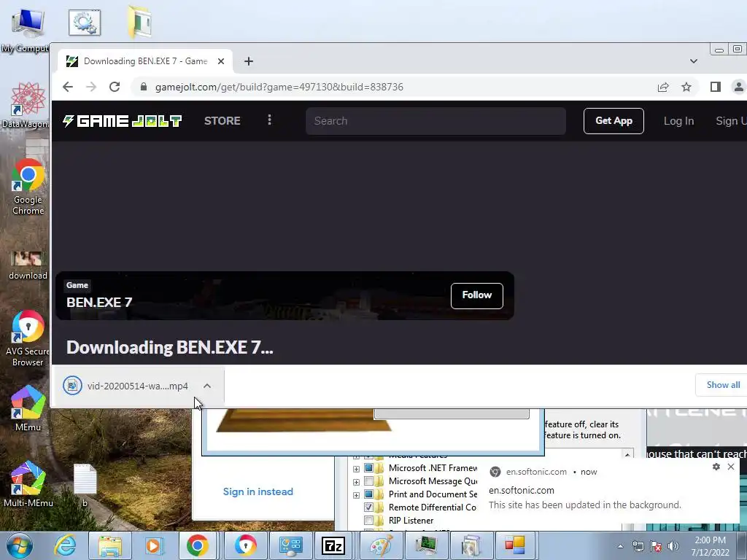
Task: Focus the Game Jolt Search field
Action: [x=436, y=121]
